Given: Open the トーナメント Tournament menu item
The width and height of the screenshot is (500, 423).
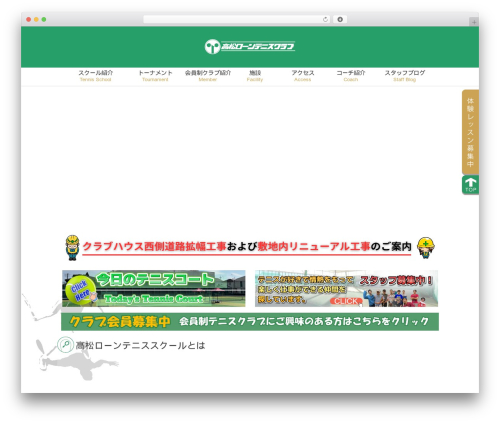Looking at the screenshot, I should 155,76.
